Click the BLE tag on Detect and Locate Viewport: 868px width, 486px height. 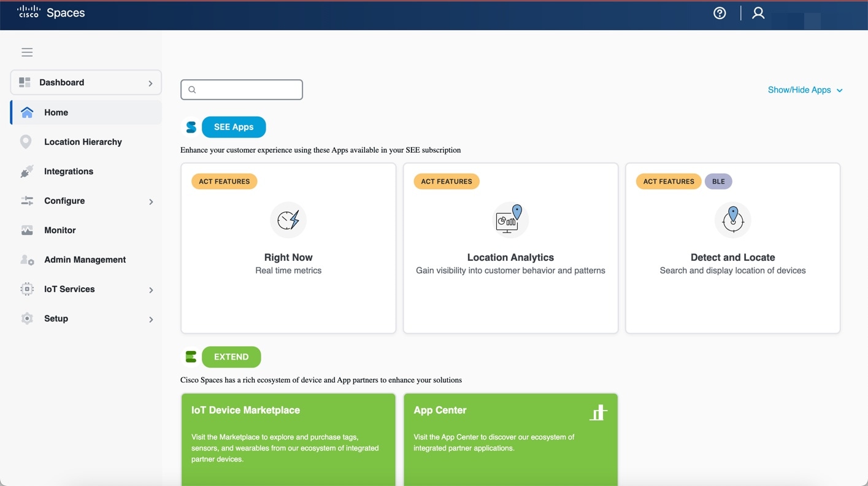pos(718,181)
